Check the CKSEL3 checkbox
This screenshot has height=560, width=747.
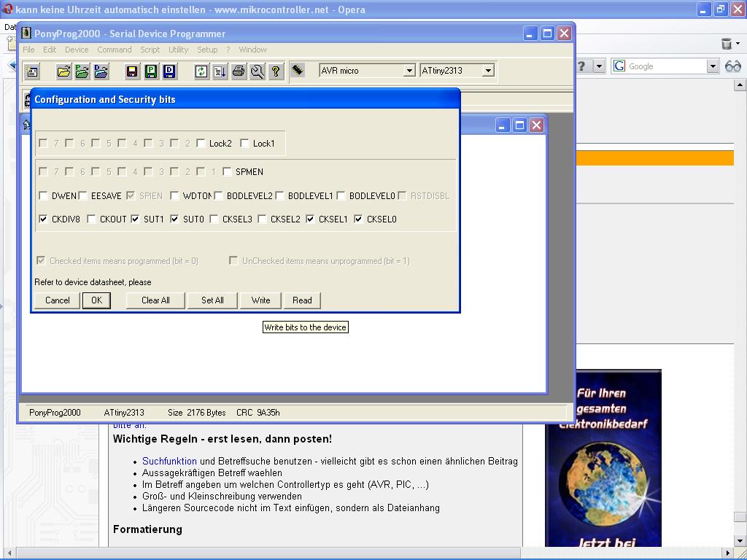(214, 219)
